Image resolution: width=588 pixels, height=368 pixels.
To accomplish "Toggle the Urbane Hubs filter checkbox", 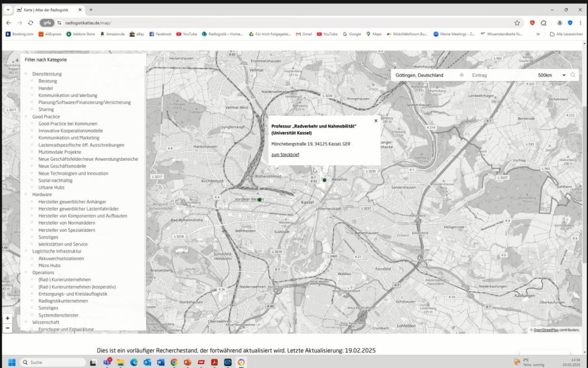I will pyautogui.click(x=32, y=187).
